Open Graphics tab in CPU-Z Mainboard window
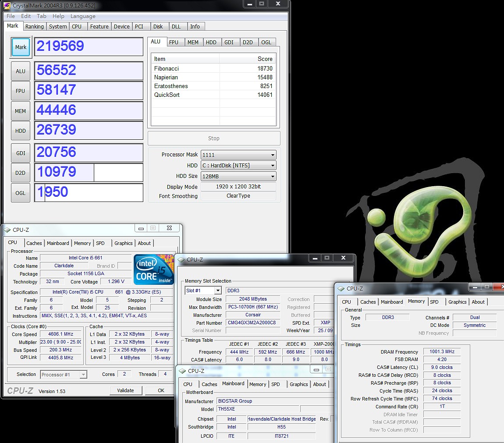This screenshot has height=443, width=504. pyautogui.click(x=298, y=384)
